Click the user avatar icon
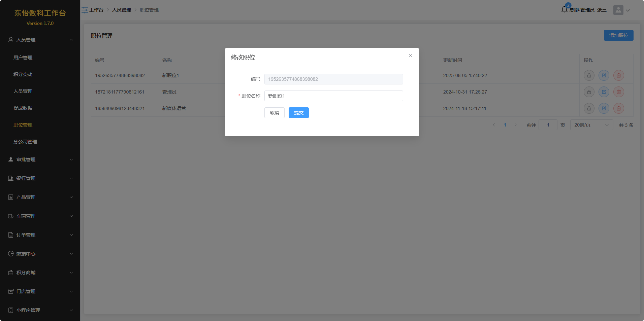Screen dimensions: 644x321 [618, 10]
